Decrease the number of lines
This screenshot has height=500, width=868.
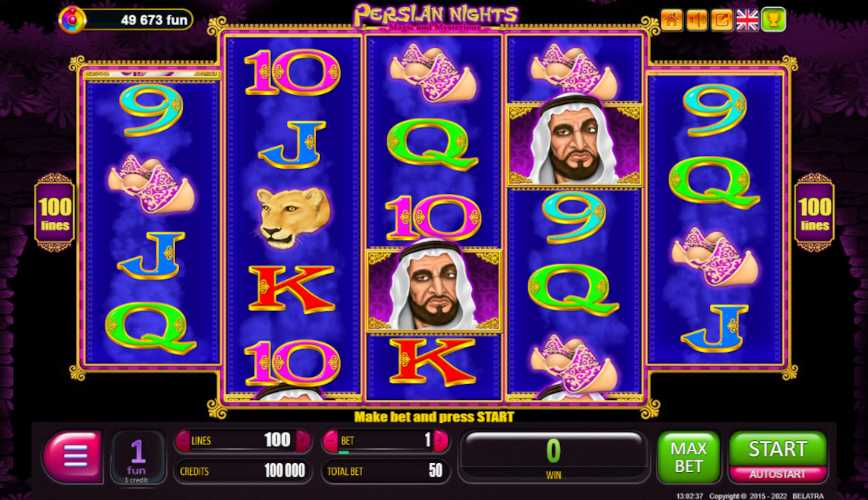tap(183, 441)
